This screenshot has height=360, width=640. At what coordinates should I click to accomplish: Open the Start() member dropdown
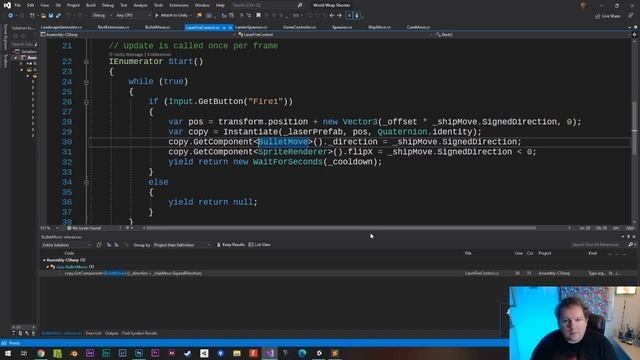click(x=532, y=35)
